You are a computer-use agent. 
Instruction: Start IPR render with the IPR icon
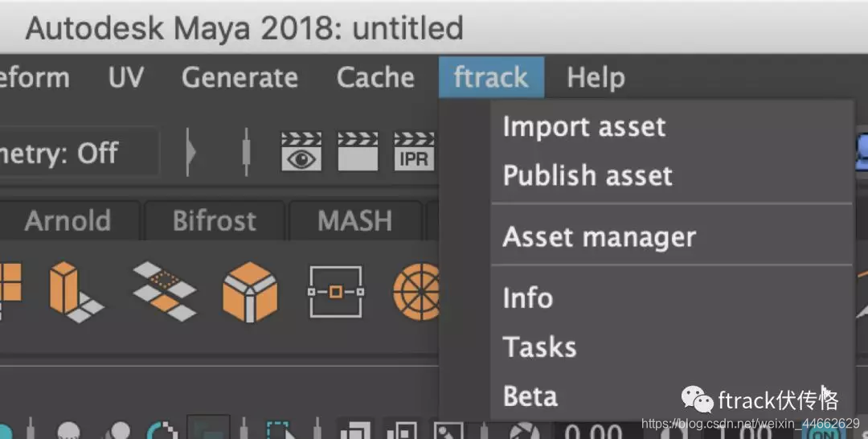[x=414, y=151]
